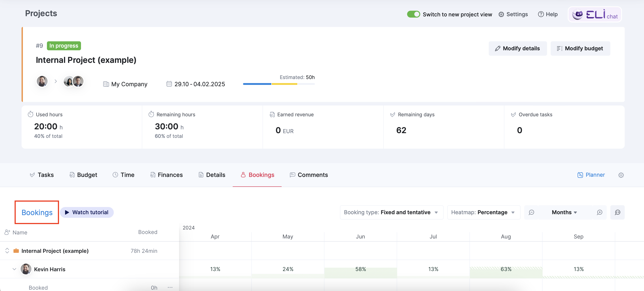Screen dimensions: 644x291
Task: Click the Used hours 20:00 value
Action: point(46,126)
